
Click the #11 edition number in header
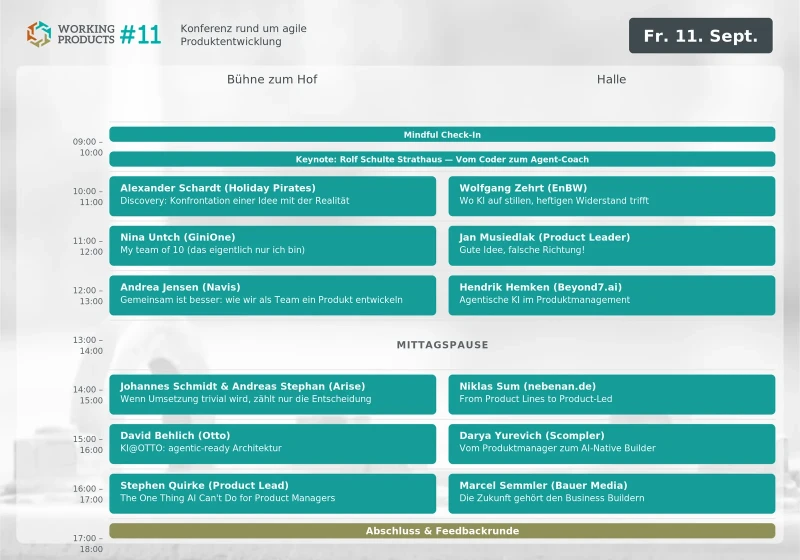[x=141, y=35]
